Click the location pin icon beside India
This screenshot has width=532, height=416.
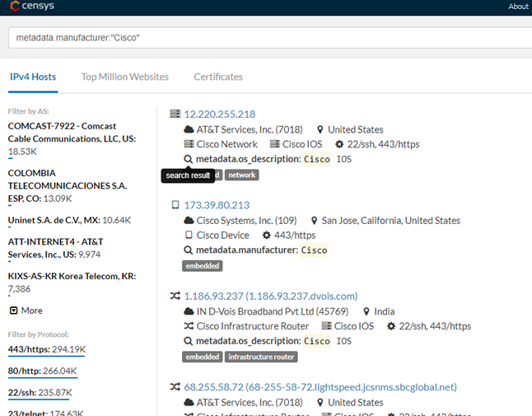pos(366,312)
